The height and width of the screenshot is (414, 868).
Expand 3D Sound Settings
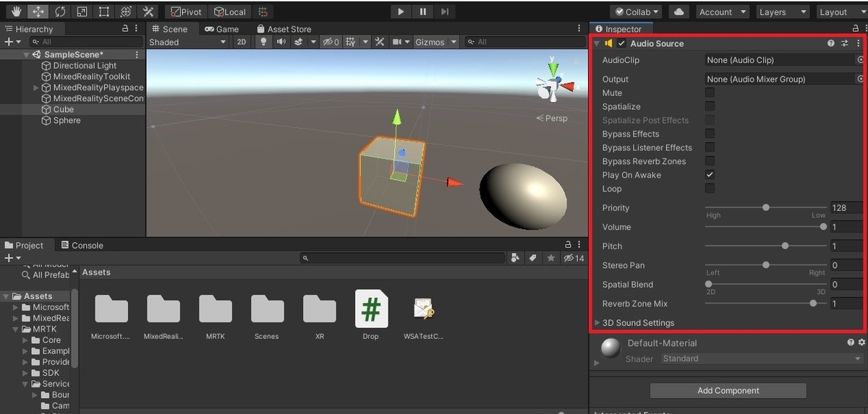click(597, 323)
